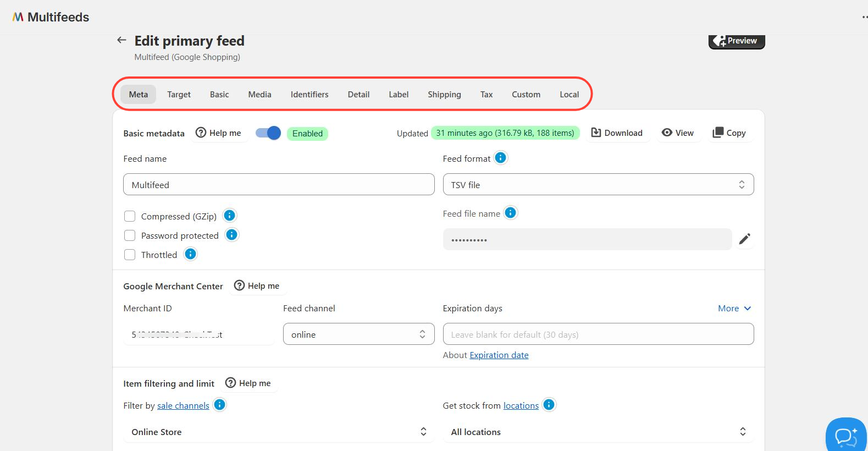
Task: Open the Local tab
Action: (570, 95)
